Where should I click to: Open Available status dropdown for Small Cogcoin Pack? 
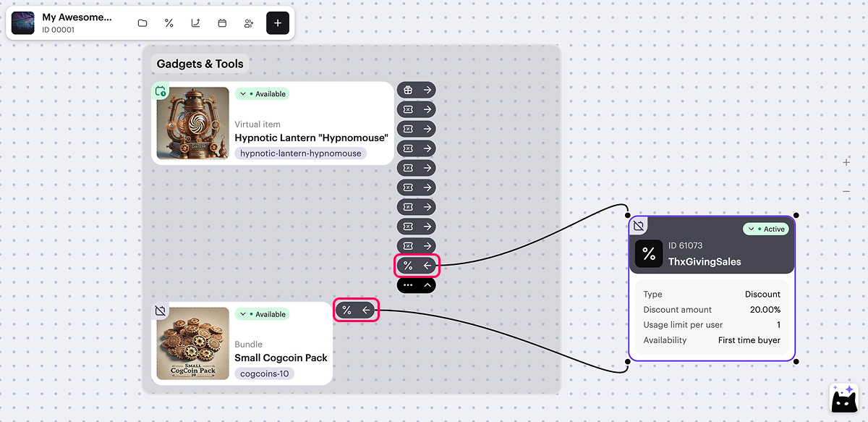(262, 314)
